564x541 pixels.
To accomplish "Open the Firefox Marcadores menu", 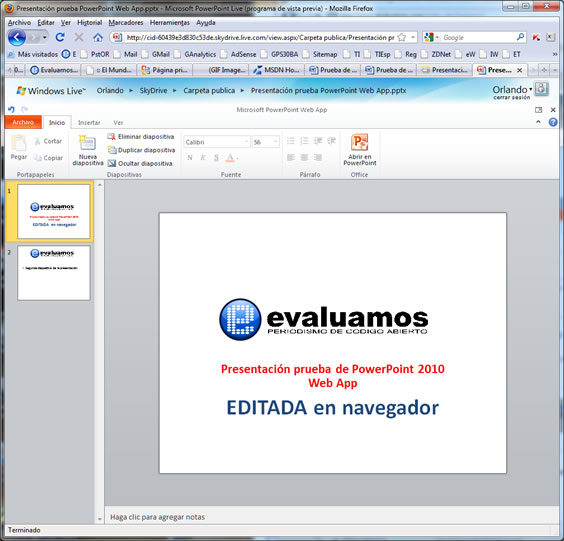I will [x=126, y=22].
